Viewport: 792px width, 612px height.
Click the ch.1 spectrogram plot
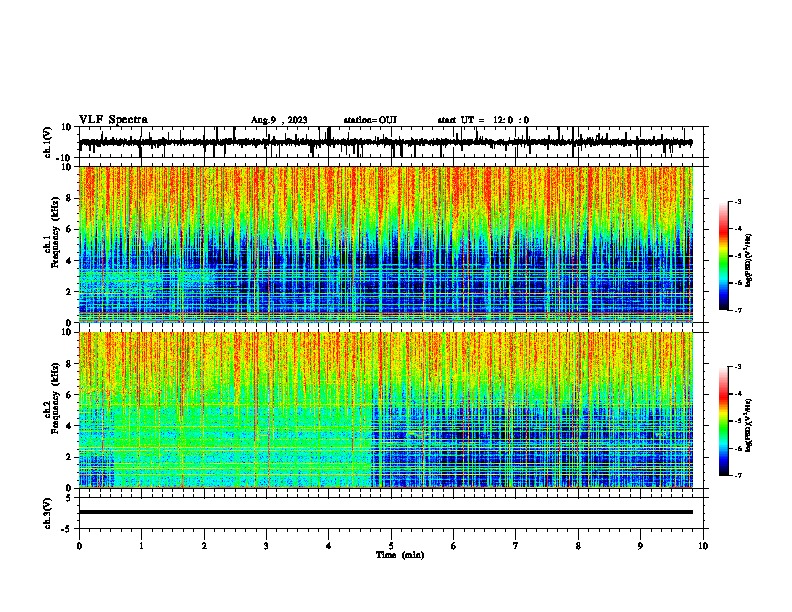(x=386, y=244)
